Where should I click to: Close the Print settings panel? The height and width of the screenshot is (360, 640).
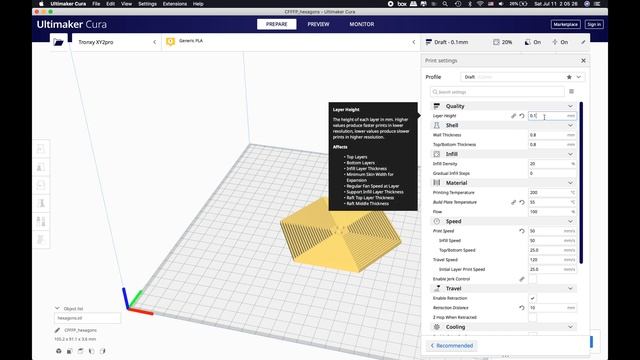coord(583,60)
